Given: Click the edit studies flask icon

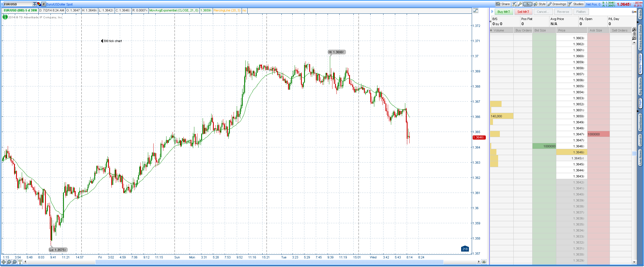Looking at the screenshot, I should (x=514, y=4).
